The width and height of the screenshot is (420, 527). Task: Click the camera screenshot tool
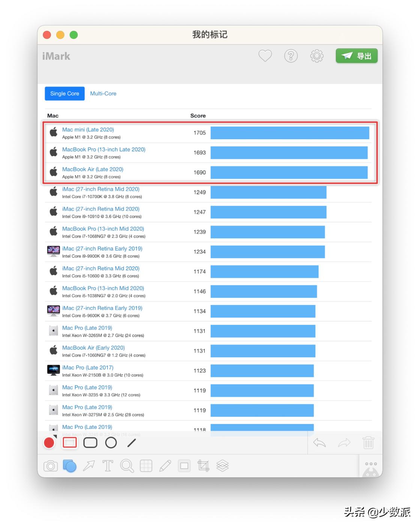51,466
